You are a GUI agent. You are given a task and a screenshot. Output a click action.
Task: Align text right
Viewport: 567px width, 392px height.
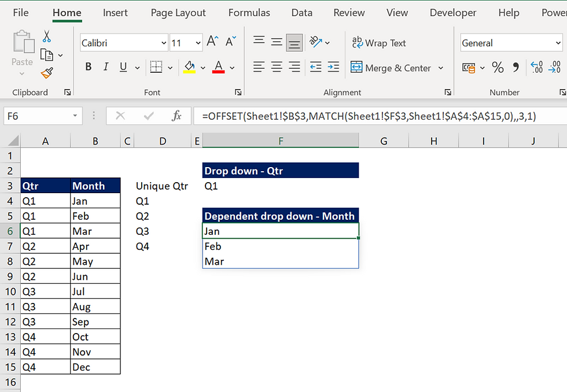tap(294, 67)
